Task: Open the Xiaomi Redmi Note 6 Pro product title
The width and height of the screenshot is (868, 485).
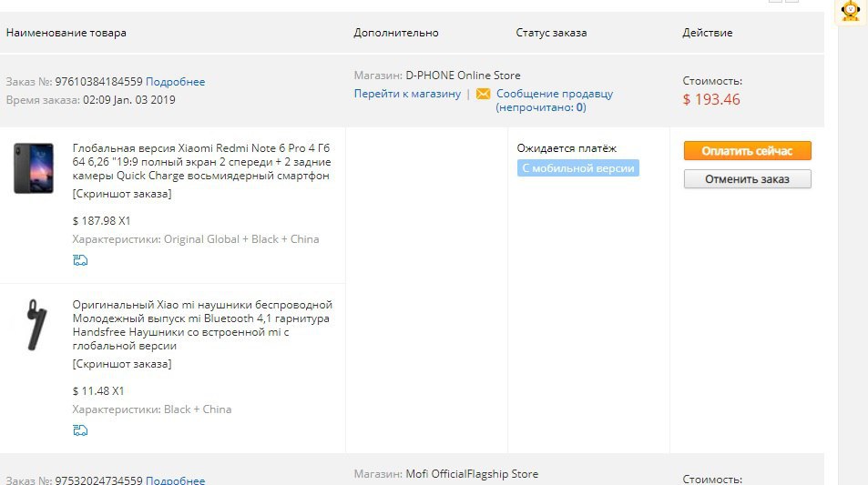Action: tap(201, 161)
